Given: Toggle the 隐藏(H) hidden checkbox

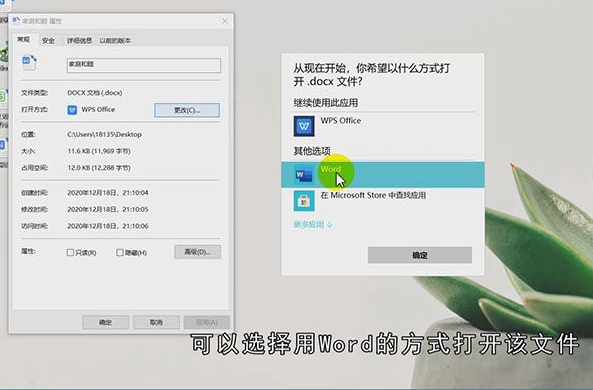Looking at the screenshot, I should click(x=120, y=252).
